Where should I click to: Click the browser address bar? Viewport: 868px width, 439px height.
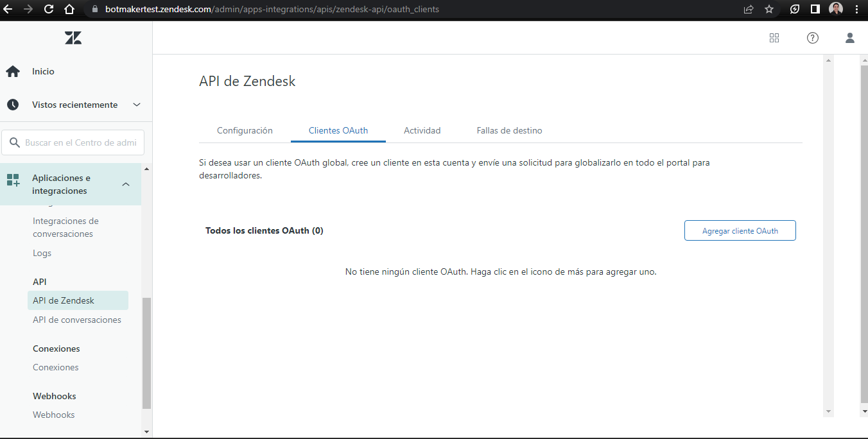click(x=411, y=10)
